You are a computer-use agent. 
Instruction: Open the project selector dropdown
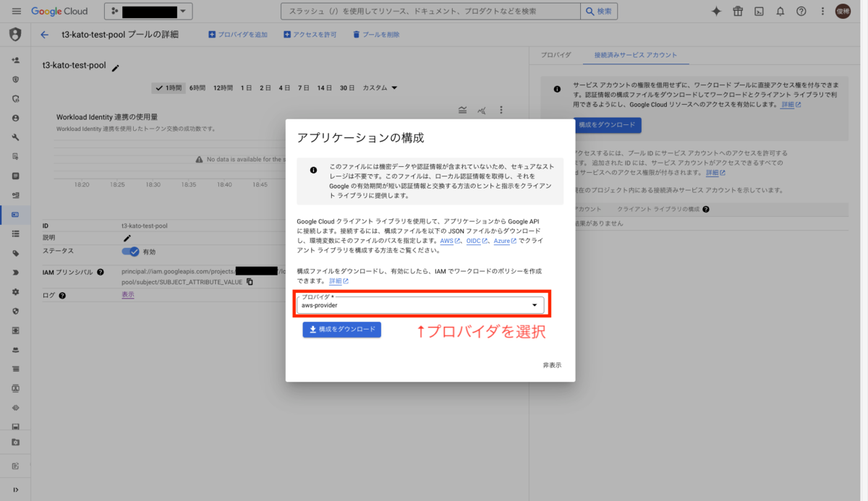click(149, 11)
